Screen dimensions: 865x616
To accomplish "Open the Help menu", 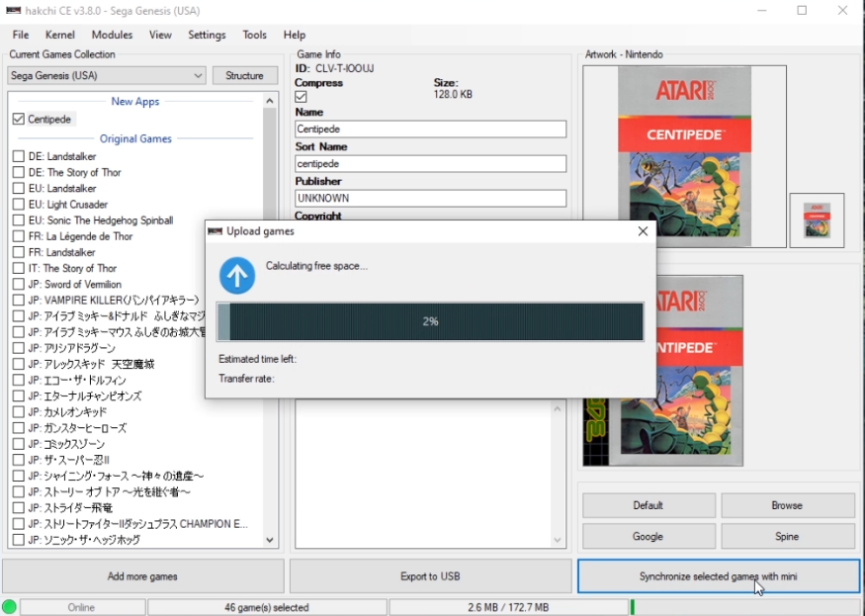I will pos(295,35).
